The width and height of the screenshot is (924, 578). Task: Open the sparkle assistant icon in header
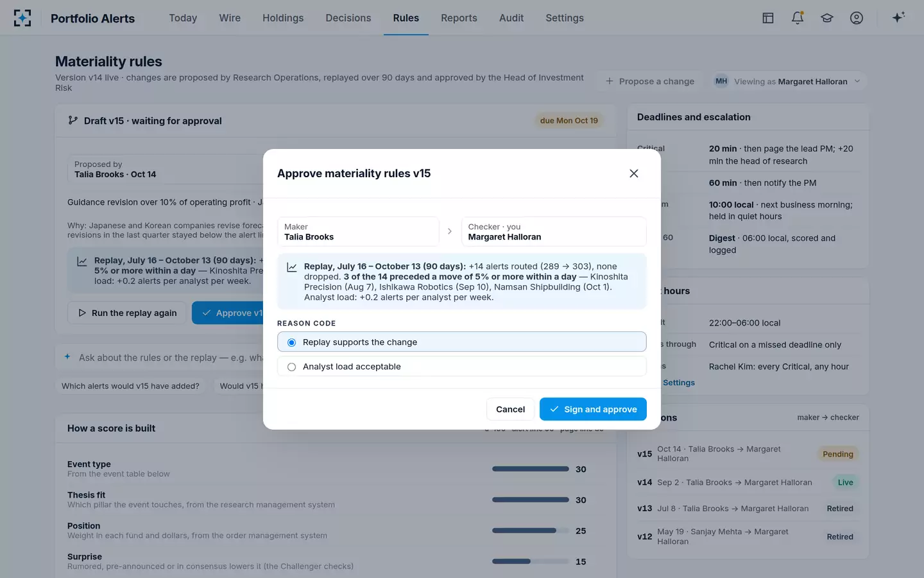[898, 17]
